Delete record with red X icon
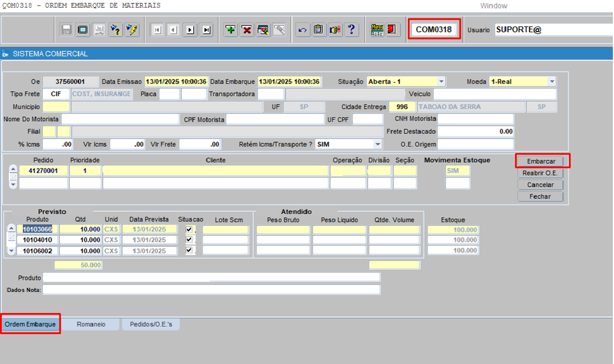 click(x=246, y=30)
